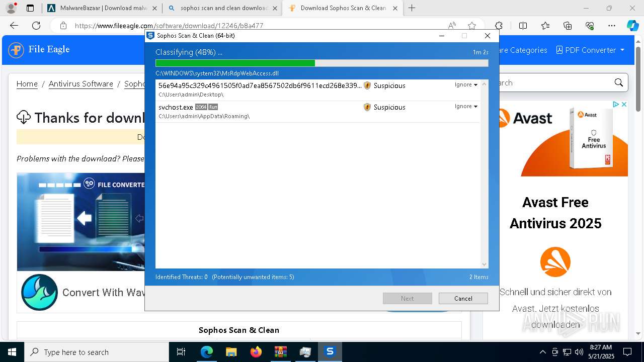Select path C:\Users\admin\Desktop\
The image size is (644, 362).
click(x=191, y=95)
